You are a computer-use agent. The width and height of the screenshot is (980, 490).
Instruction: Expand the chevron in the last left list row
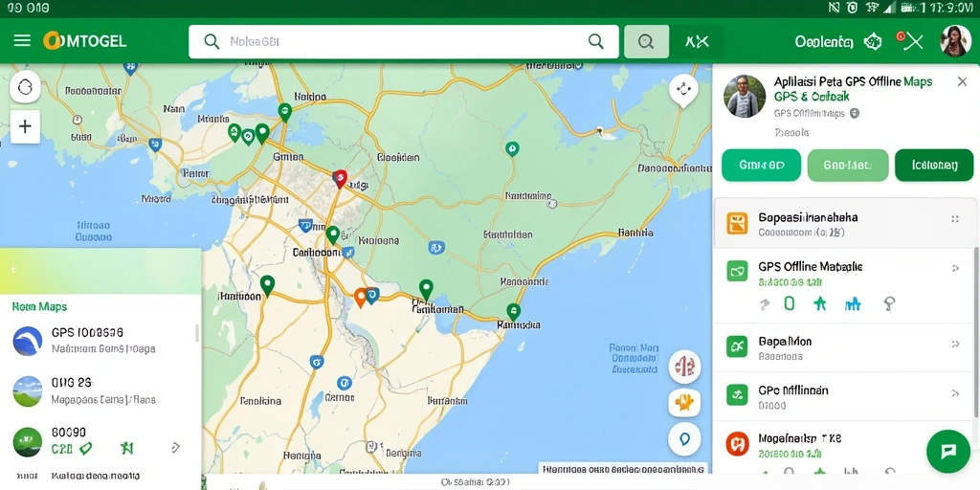click(x=176, y=448)
